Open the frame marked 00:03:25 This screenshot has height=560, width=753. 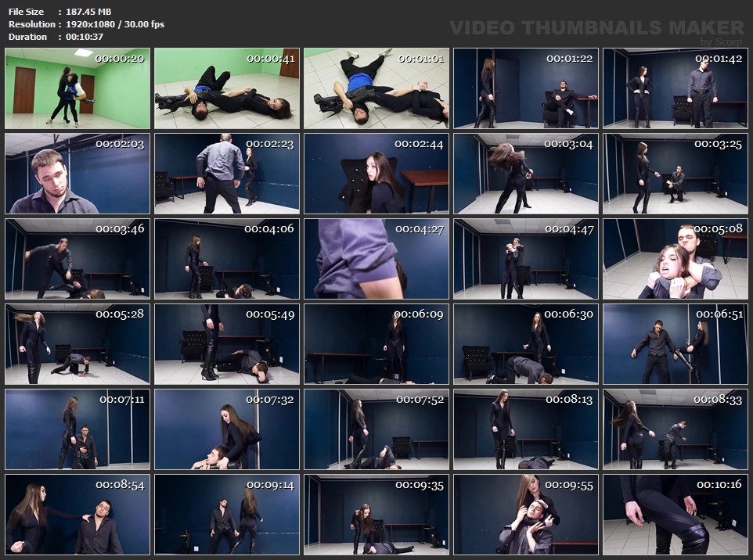click(676, 174)
